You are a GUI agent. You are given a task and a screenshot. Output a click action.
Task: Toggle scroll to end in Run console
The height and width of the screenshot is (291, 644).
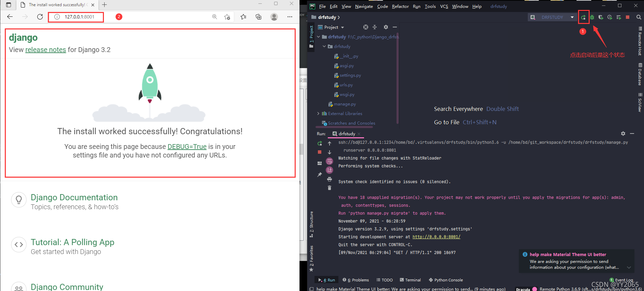(x=330, y=170)
